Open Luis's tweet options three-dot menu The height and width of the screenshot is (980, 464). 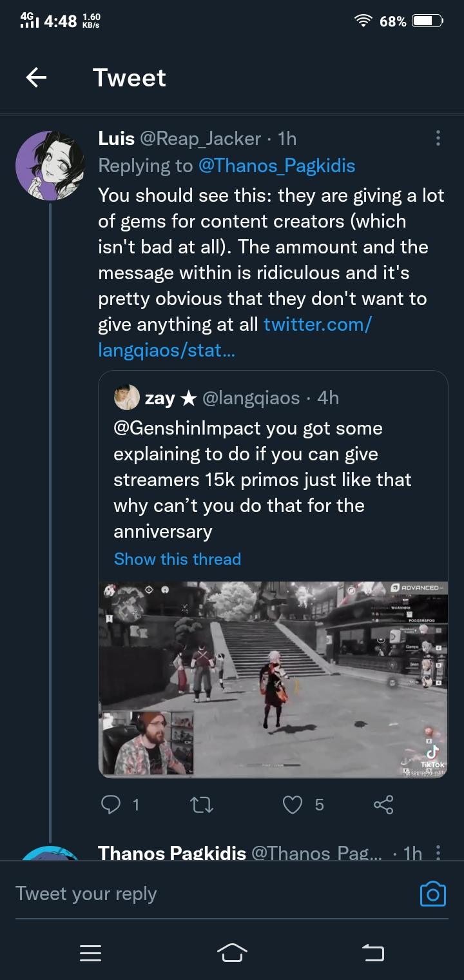pos(438,138)
